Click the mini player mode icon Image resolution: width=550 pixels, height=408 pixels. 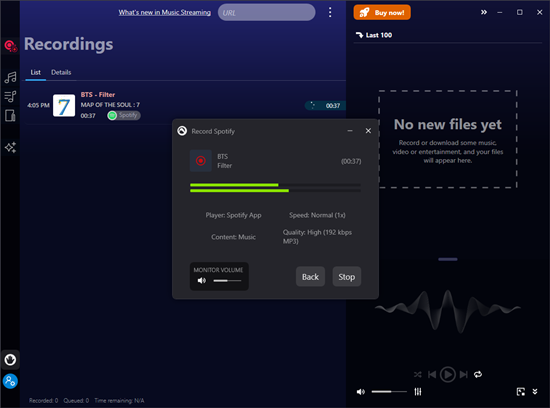click(521, 392)
